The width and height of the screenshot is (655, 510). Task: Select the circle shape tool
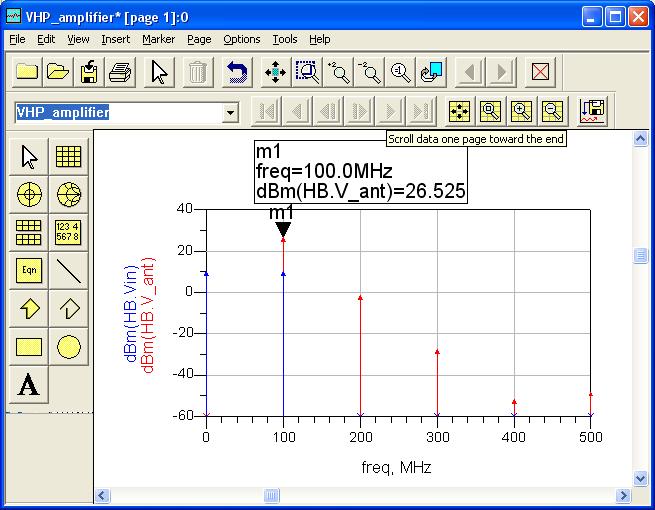pyautogui.click(x=68, y=347)
